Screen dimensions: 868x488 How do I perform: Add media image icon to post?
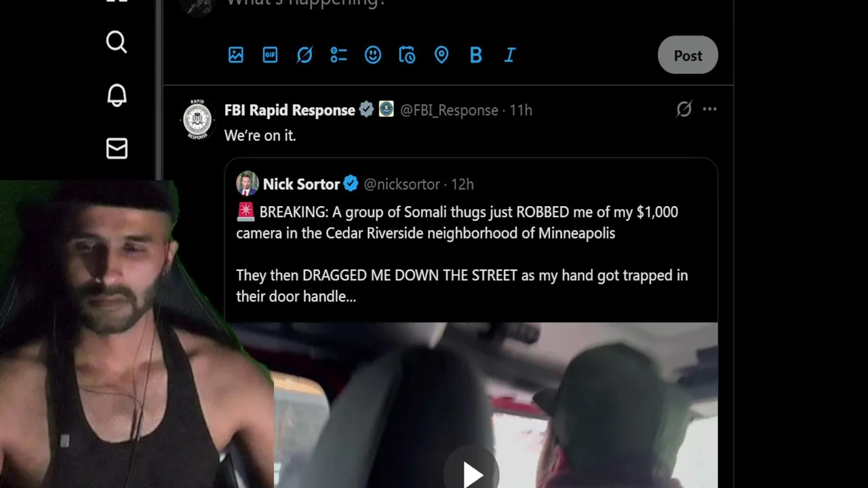[235, 55]
